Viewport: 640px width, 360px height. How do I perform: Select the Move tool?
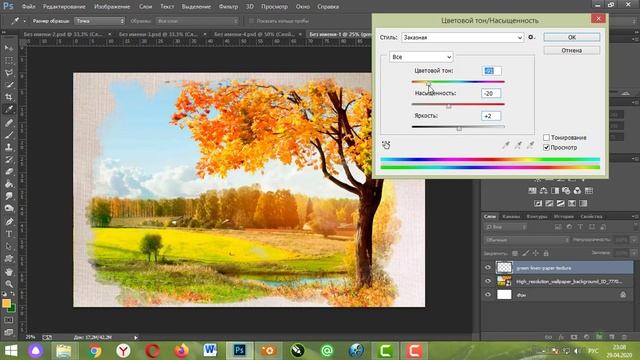coord(9,48)
